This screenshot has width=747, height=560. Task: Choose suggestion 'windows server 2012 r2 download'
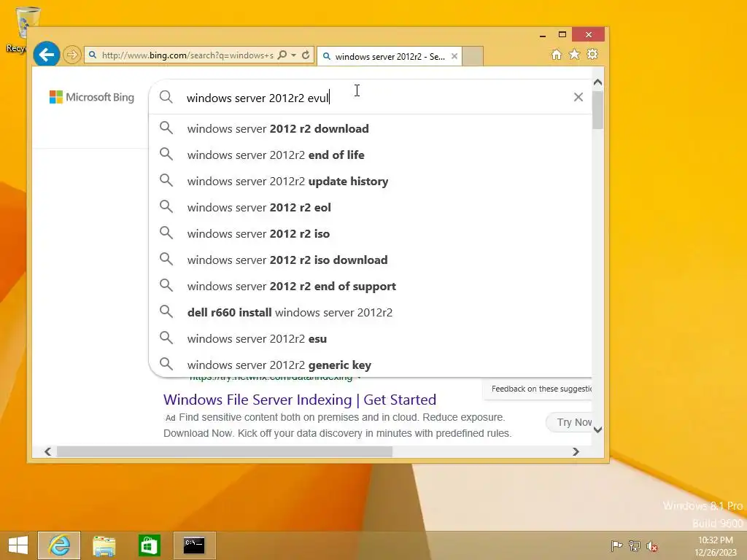click(x=371, y=128)
